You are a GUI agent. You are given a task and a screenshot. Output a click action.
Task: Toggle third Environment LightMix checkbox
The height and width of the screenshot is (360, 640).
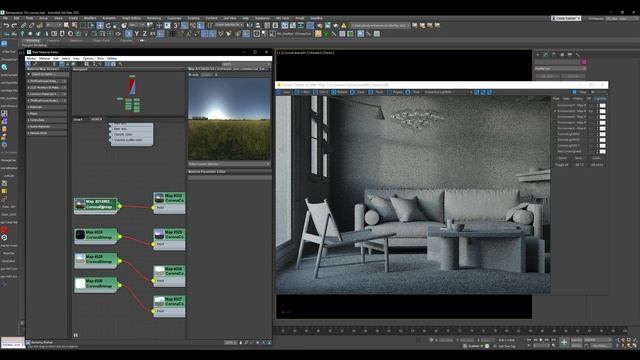coord(555,117)
